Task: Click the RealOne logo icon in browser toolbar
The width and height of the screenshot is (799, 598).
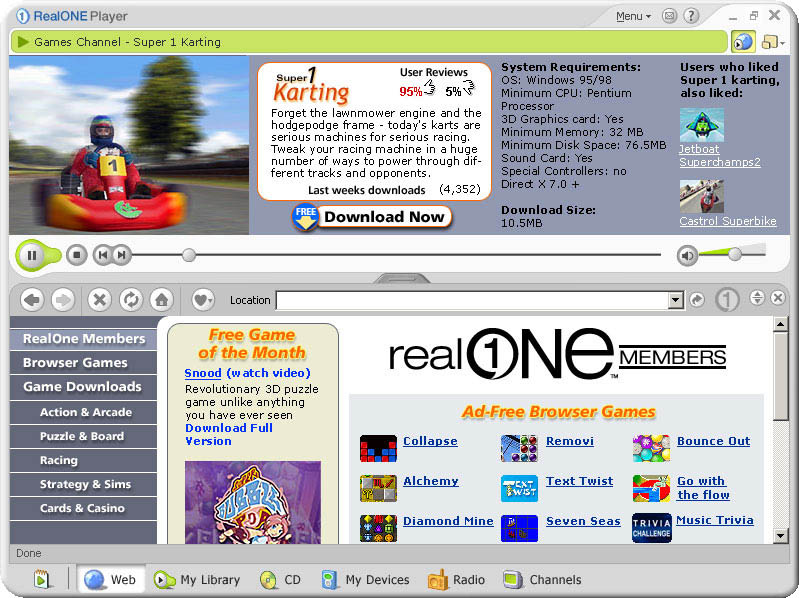Action: click(x=727, y=300)
